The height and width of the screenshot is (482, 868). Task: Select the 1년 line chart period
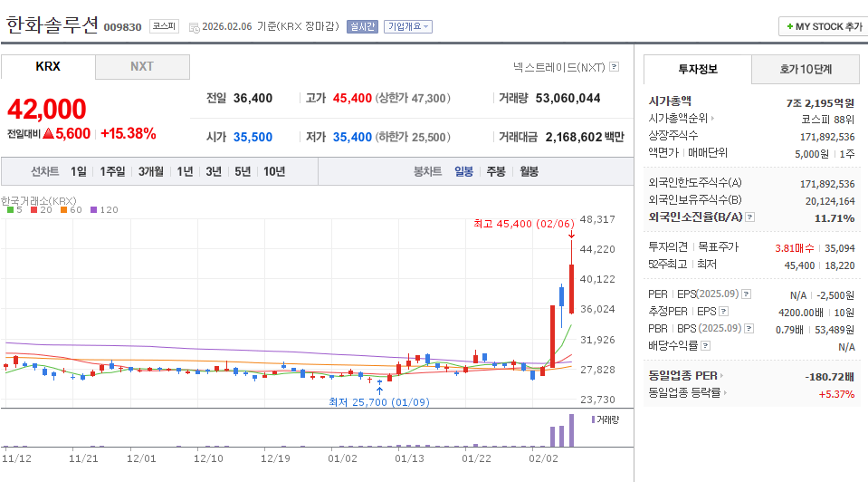point(185,172)
